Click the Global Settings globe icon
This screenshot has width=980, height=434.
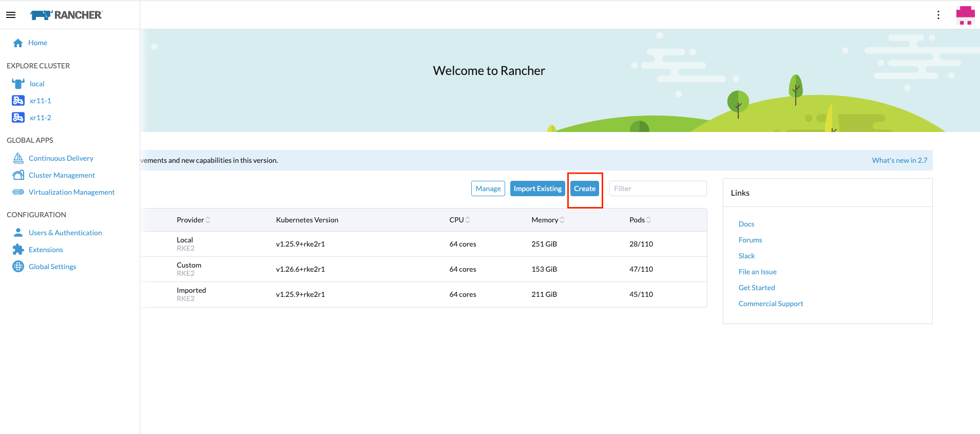coord(18,267)
